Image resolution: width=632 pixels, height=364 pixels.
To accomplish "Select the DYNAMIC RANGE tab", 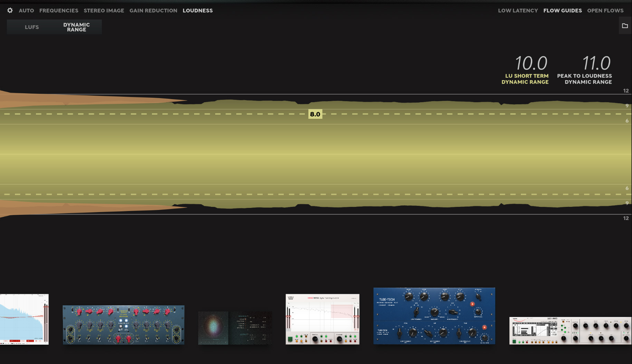I will pyautogui.click(x=76, y=27).
